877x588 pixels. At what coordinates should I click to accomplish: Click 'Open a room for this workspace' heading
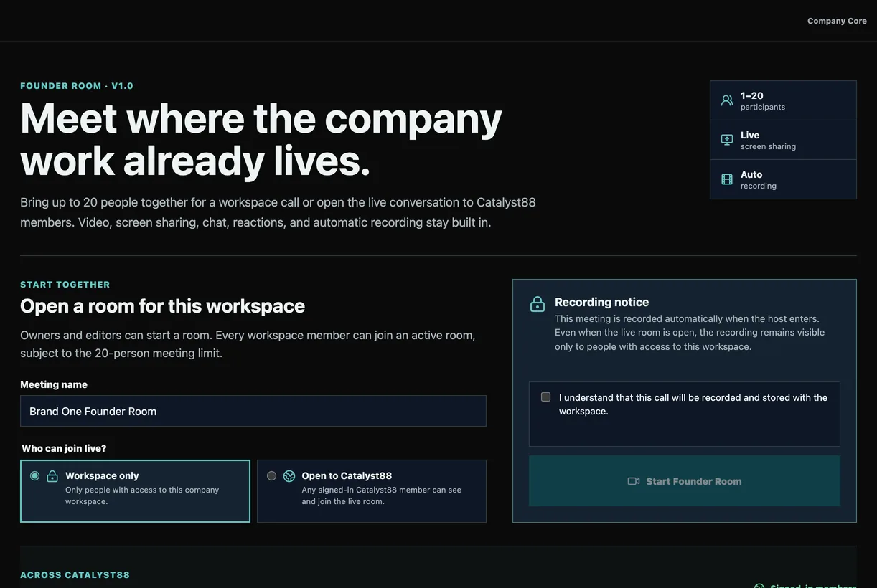click(x=163, y=306)
